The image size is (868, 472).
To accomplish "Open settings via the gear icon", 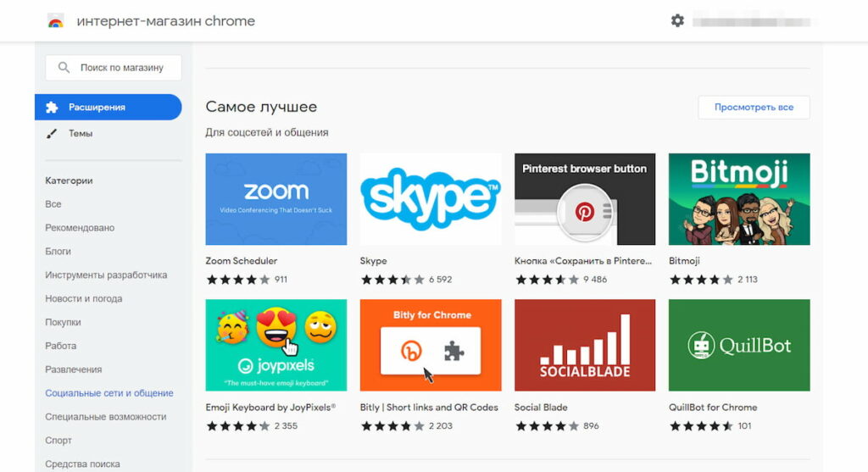I will coord(677,21).
